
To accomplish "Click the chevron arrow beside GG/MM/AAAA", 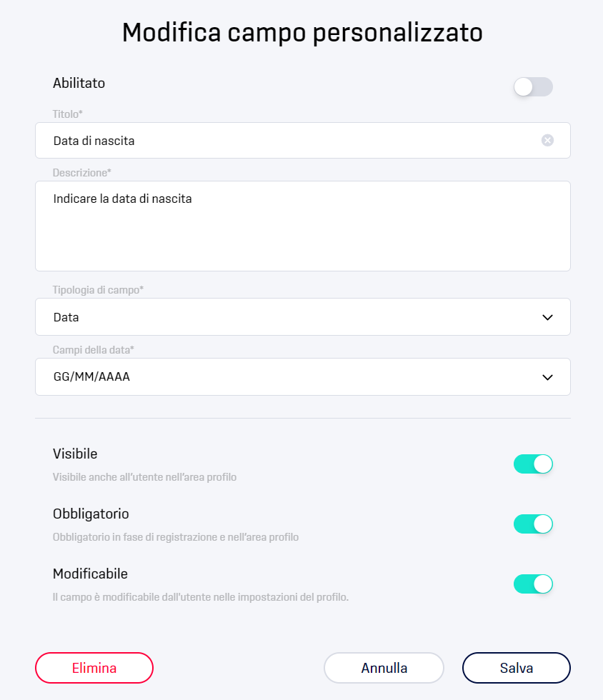I will (547, 377).
